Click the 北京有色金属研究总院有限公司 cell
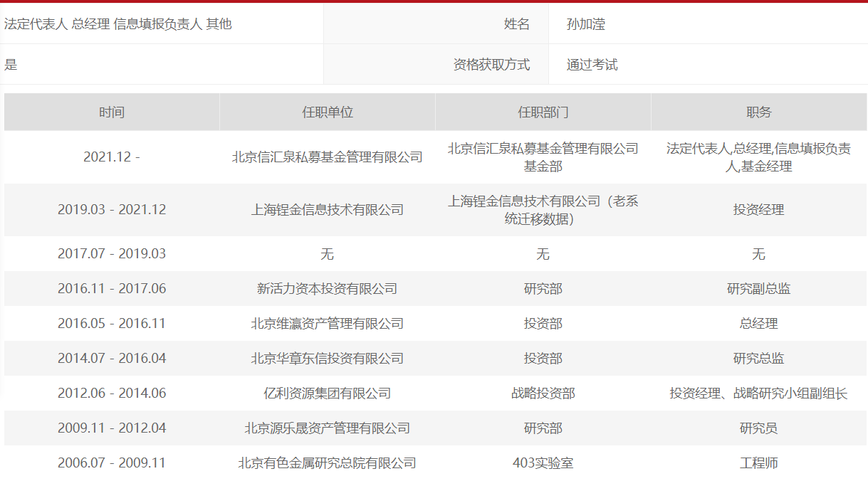 pyautogui.click(x=328, y=463)
